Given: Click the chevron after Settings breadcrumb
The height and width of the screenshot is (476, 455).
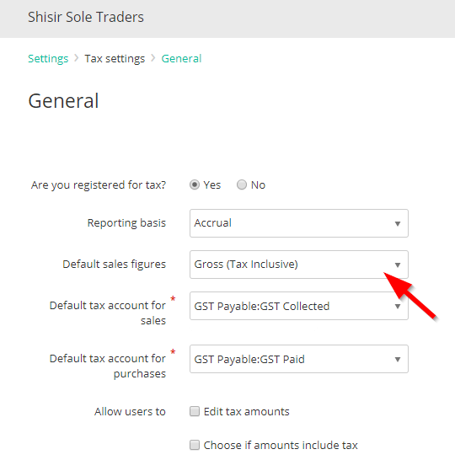Looking at the screenshot, I should pyautogui.click(x=77, y=57).
